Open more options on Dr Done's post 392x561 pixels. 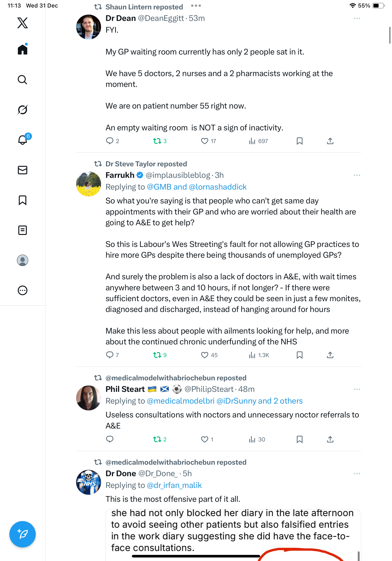coord(357,474)
